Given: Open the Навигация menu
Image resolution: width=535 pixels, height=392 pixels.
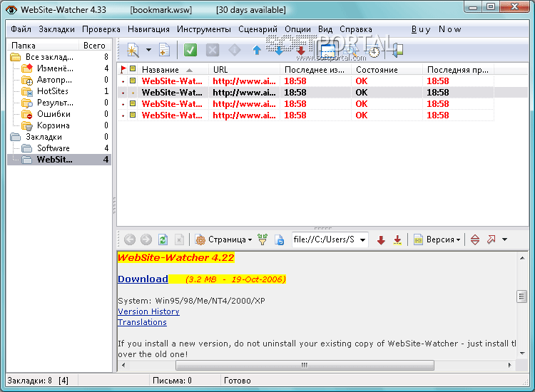Looking at the screenshot, I should point(148,29).
